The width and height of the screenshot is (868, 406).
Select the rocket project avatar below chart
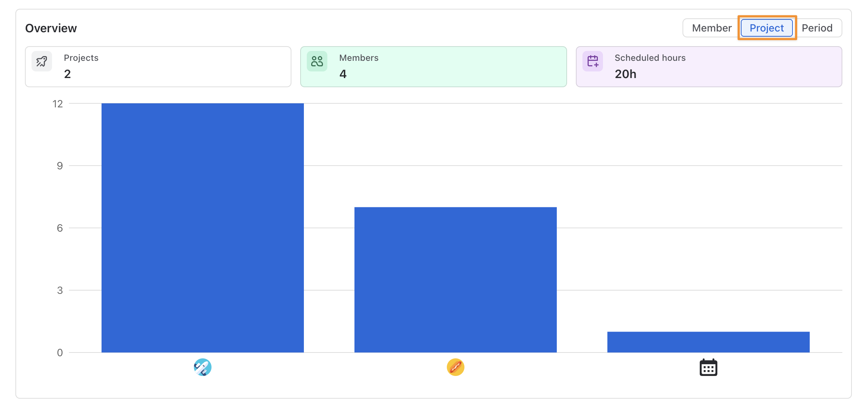tap(203, 367)
